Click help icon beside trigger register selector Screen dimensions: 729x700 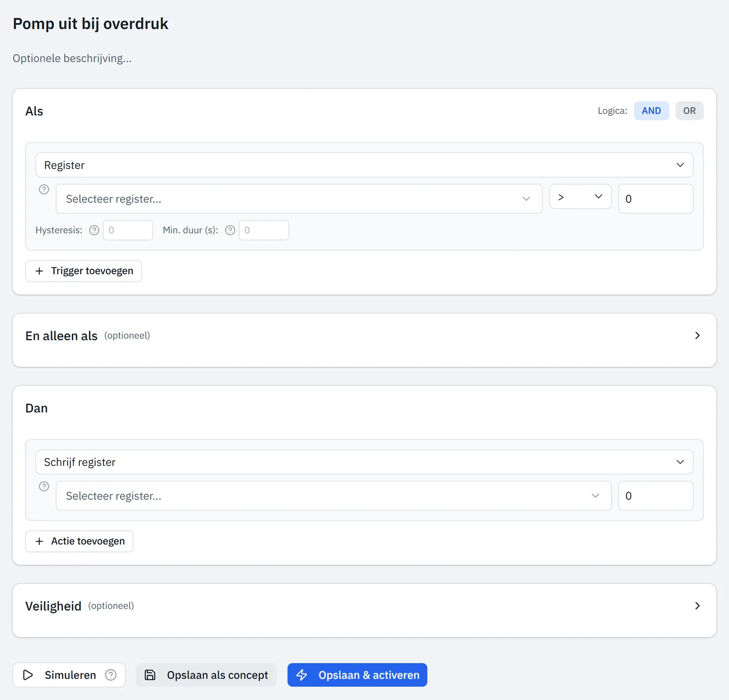click(44, 189)
